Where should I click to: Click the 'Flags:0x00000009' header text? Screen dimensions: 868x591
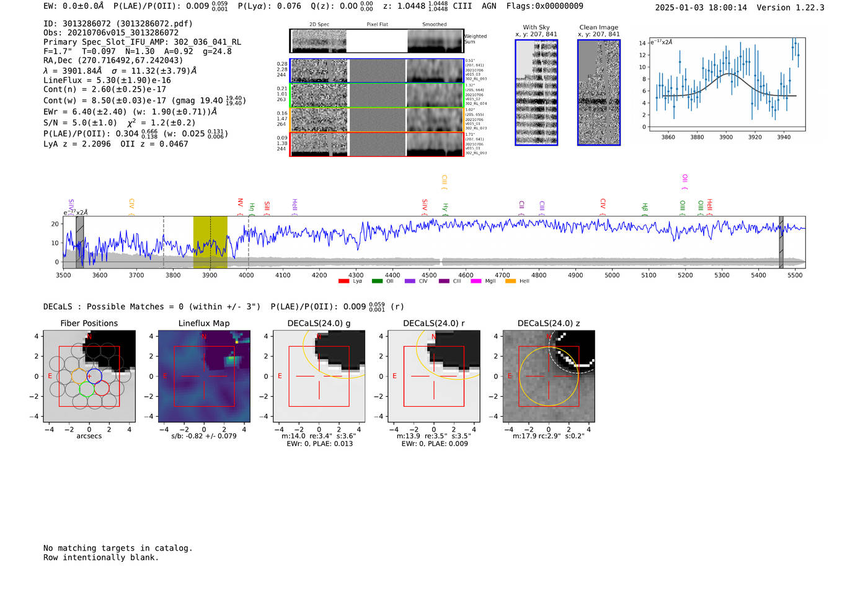pyautogui.click(x=544, y=6)
